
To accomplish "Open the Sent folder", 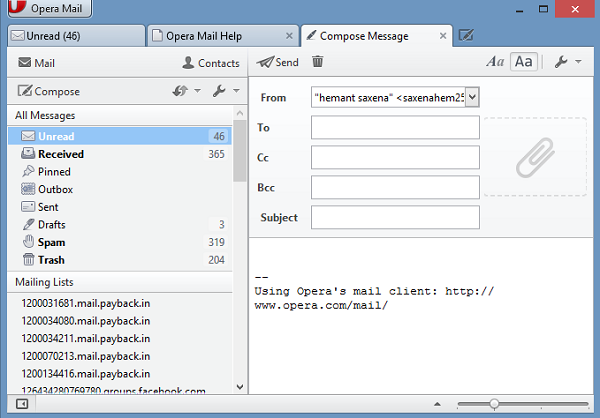I will (x=120, y=207).
